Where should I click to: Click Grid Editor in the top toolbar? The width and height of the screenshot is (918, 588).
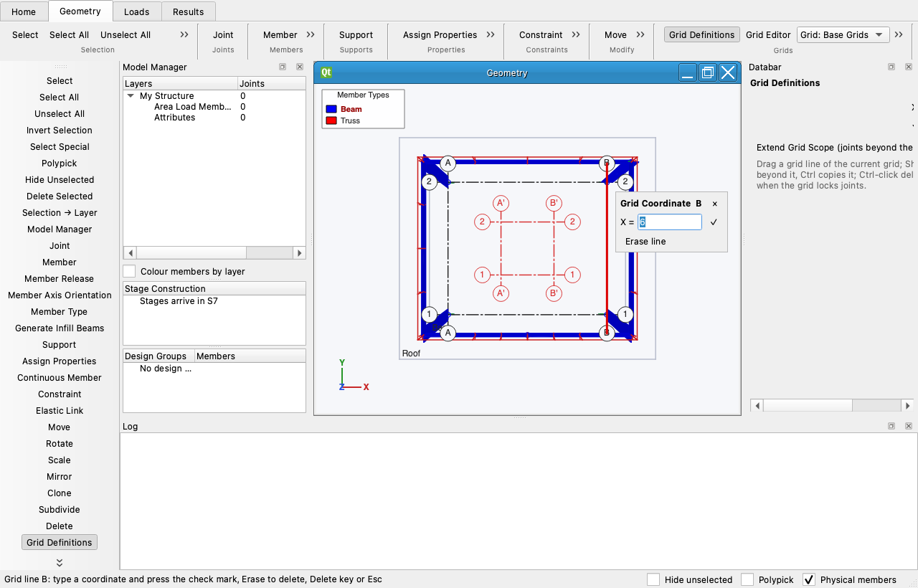tap(768, 34)
